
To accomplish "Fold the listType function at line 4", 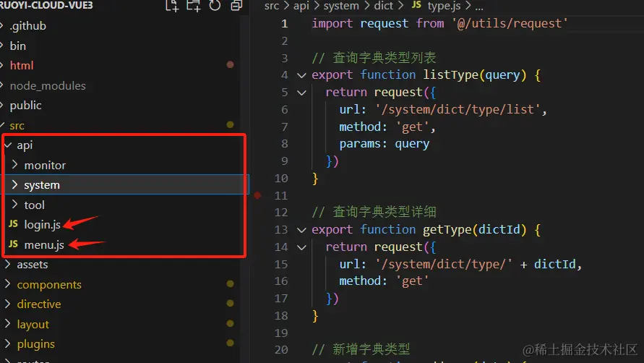I will click(x=301, y=75).
